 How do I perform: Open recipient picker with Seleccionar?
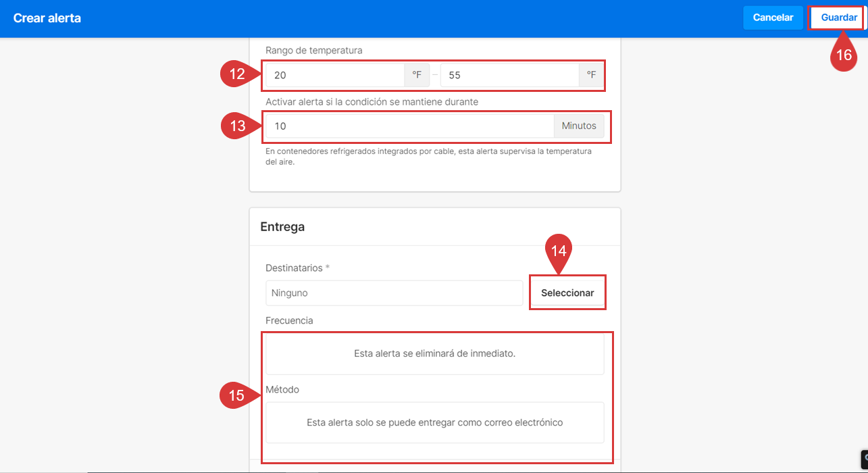coord(567,293)
